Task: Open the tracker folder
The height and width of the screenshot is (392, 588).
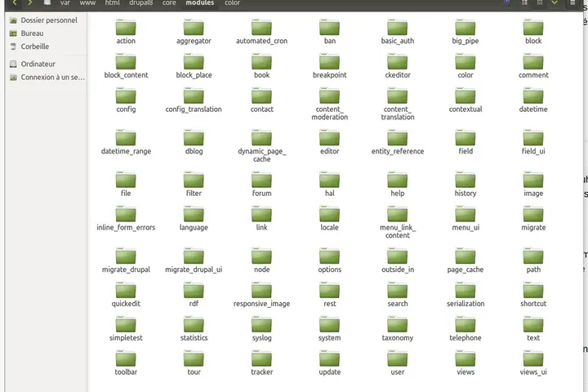Action: coord(262,363)
